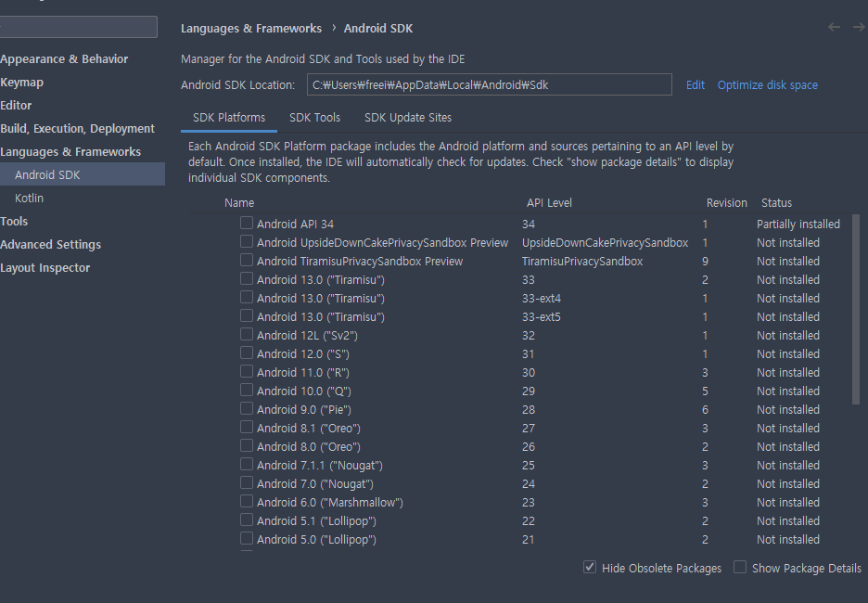
Task: Open Layout Inspector settings
Action: [45, 267]
